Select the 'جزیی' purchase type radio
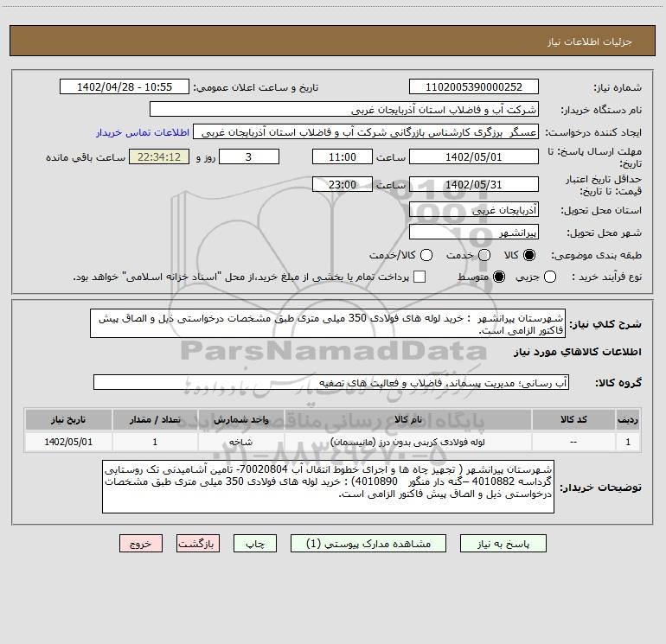Image resolution: width=666 pixels, height=644 pixels. point(550,277)
